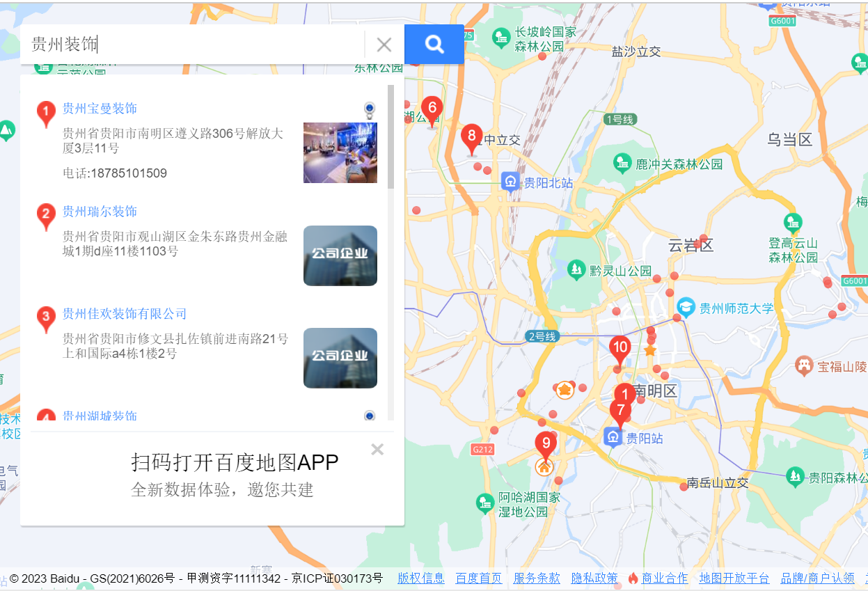Click in the 贵州装饰 search field
Image resolution: width=868 pixels, height=591 pixels.
click(x=195, y=45)
